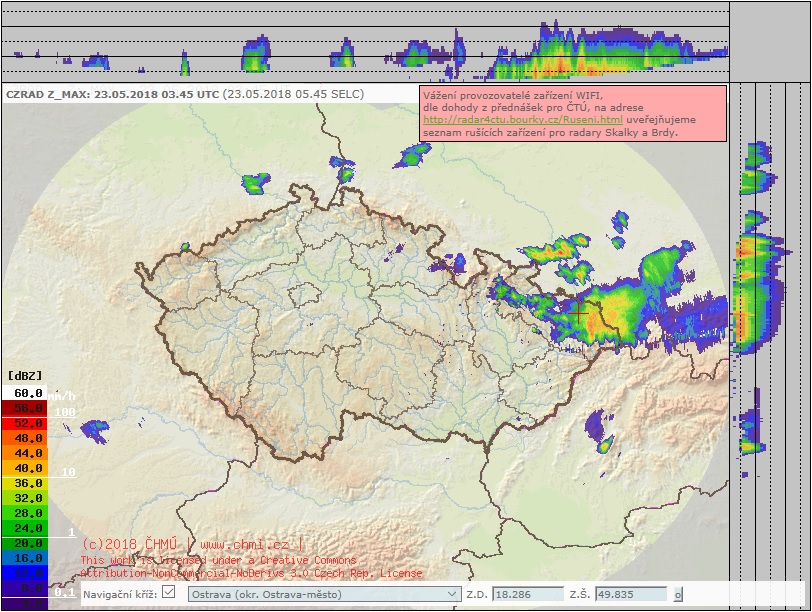Viewport: 812px width, 612px height.
Task: Select the 36.0 dBZ yellow legend swatch
Action: 27,483
